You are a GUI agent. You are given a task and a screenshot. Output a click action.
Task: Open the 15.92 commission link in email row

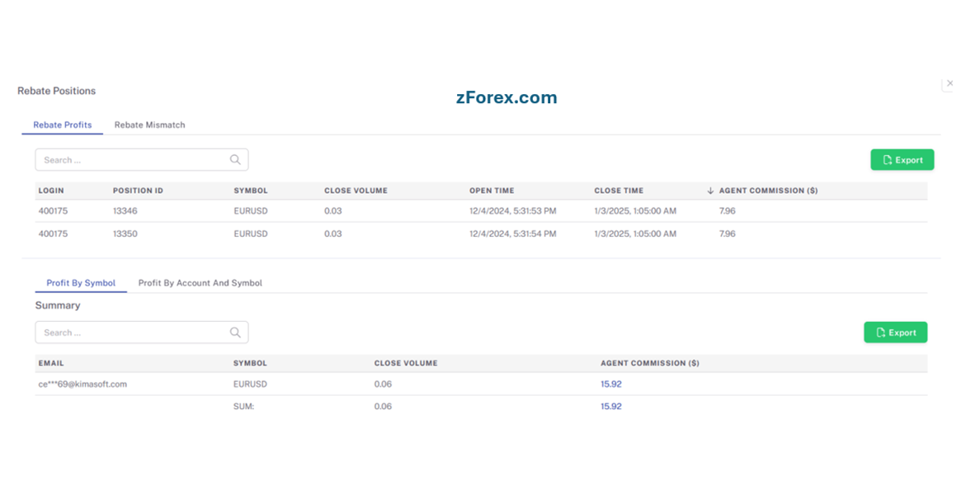(x=611, y=384)
